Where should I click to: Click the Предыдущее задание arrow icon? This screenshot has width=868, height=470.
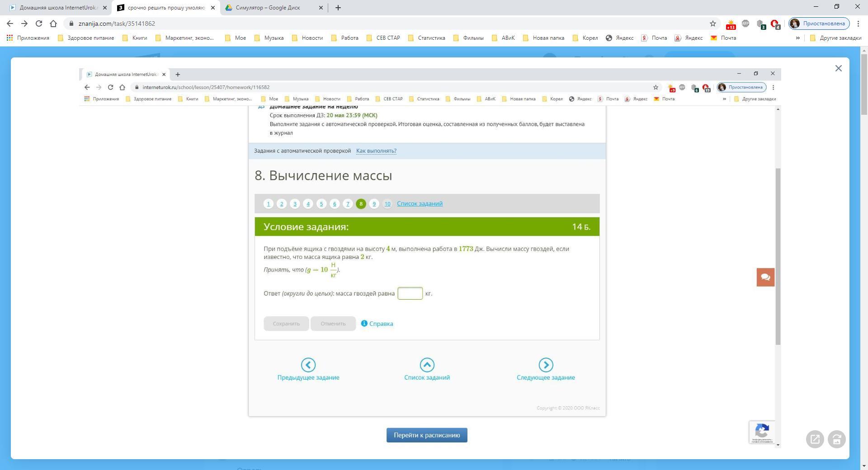308,365
